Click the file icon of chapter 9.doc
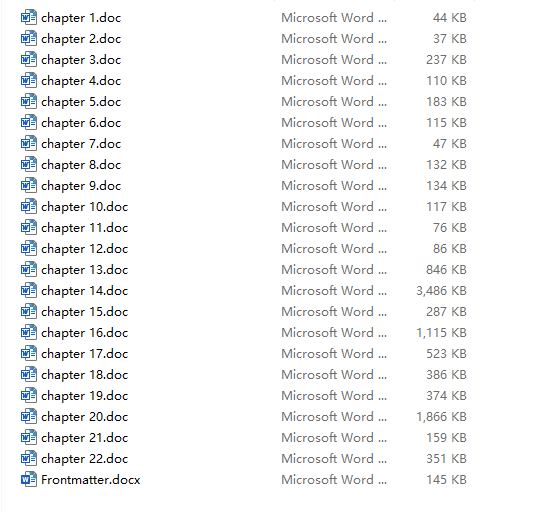This screenshot has width=552, height=513. pyautogui.click(x=29, y=186)
